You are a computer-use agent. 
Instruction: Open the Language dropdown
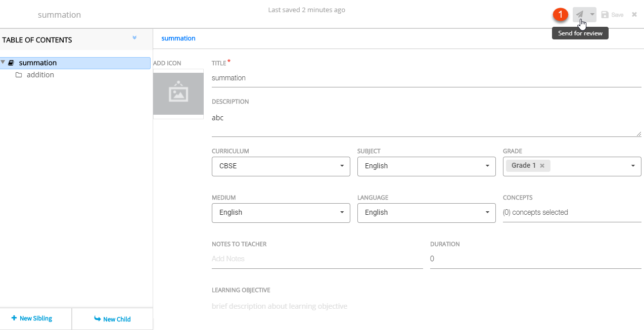426,212
